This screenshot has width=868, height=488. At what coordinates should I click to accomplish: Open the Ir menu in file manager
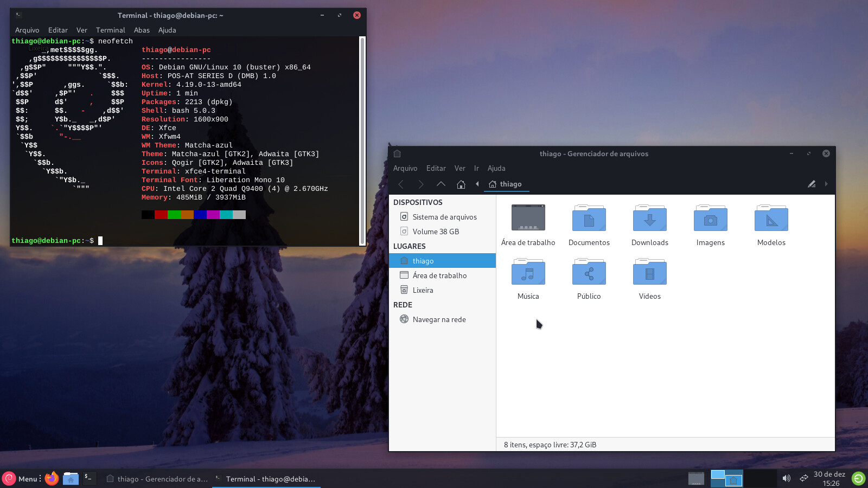point(476,168)
